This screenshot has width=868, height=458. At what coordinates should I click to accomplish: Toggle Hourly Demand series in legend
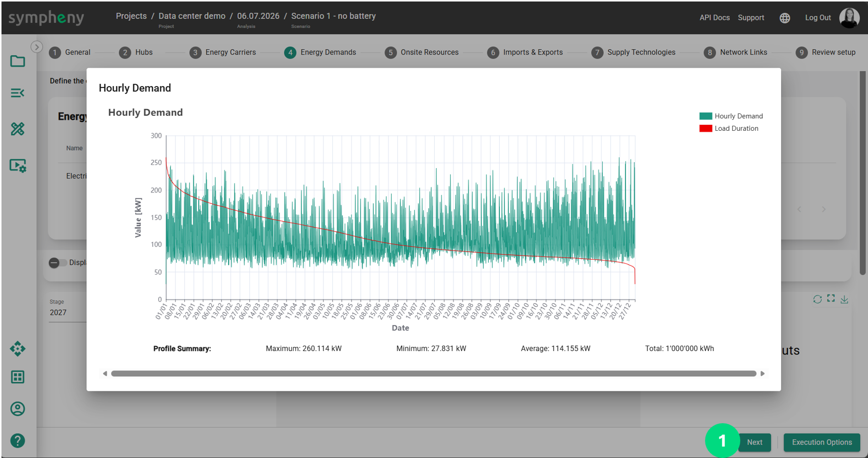click(731, 116)
